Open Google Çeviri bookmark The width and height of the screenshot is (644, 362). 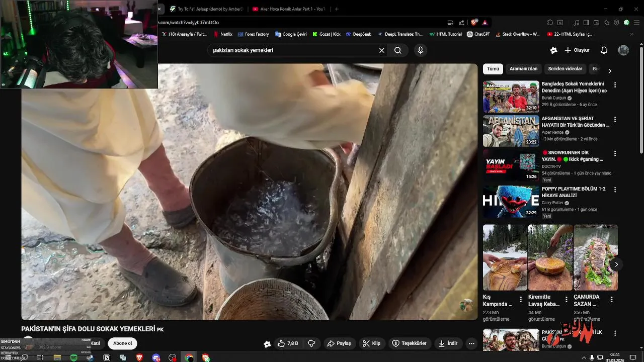291,34
